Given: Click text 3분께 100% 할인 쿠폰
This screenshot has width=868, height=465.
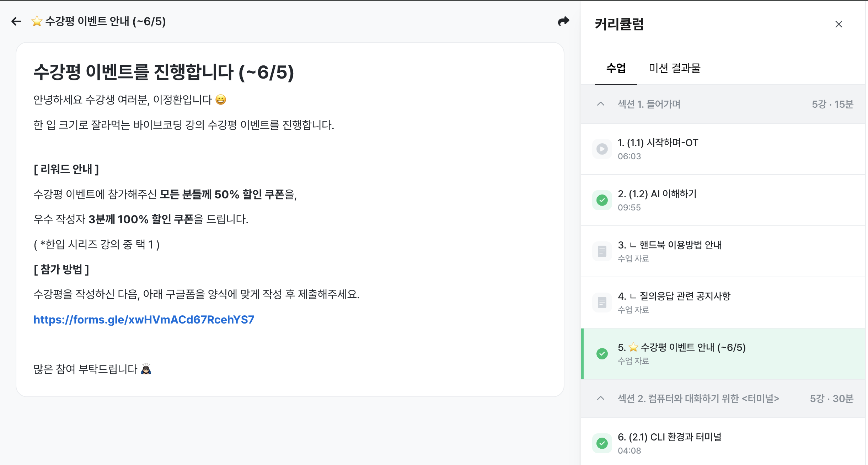Looking at the screenshot, I should [141, 219].
